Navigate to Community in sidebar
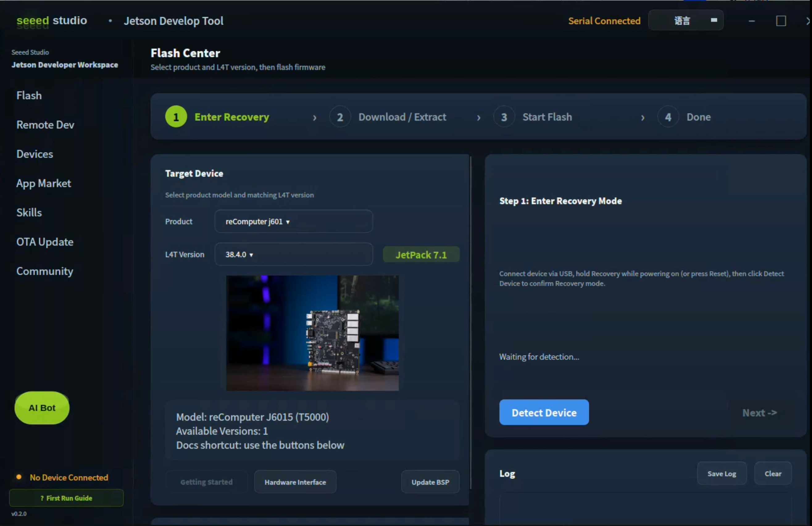The width and height of the screenshot is (812, 526). (x=45, y=271)
